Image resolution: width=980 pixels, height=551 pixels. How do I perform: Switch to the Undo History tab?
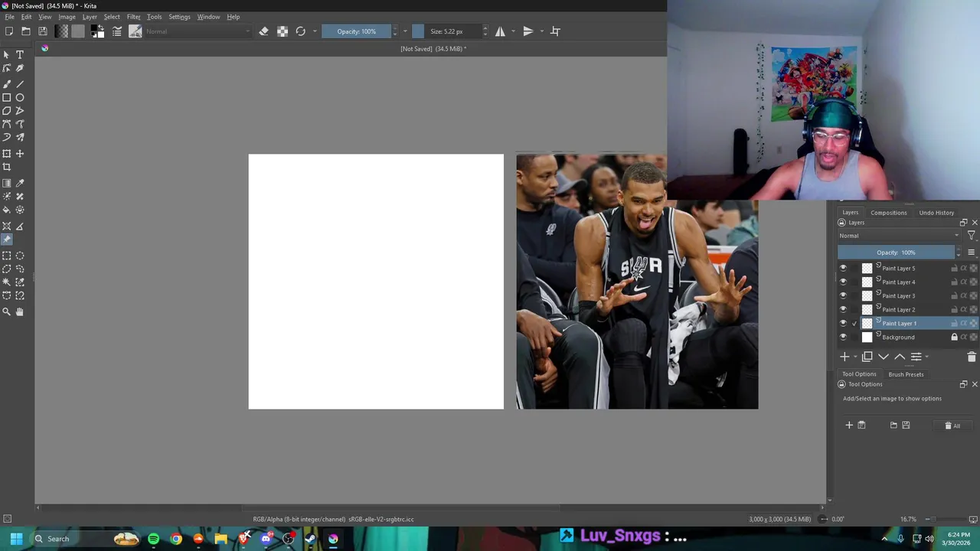(x=936, y=213)
